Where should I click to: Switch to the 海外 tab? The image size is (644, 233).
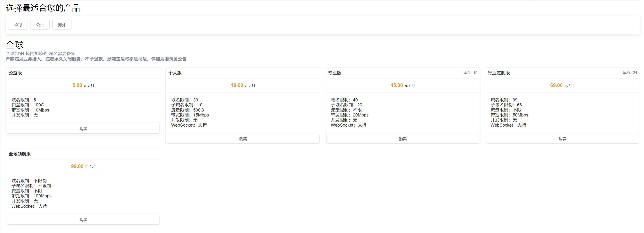(62, 24)
